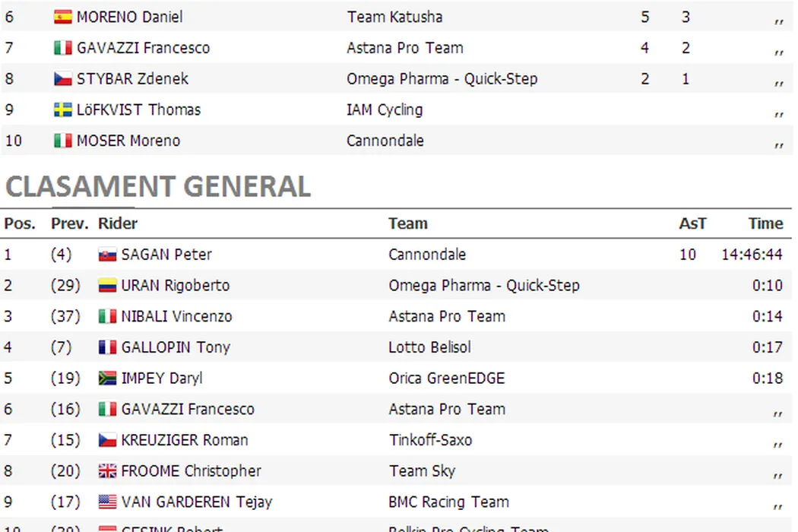
Task: Select MOSER Moreno in stage results
Action: (x=128, y=141)
